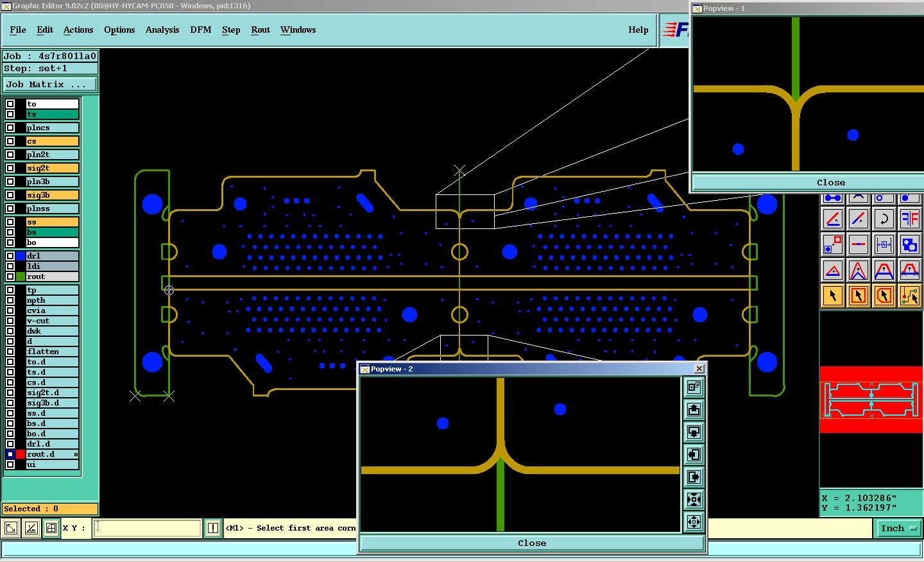The image size is (924, 562).
Task: Pan right in Popview 2
Action: 694,477
